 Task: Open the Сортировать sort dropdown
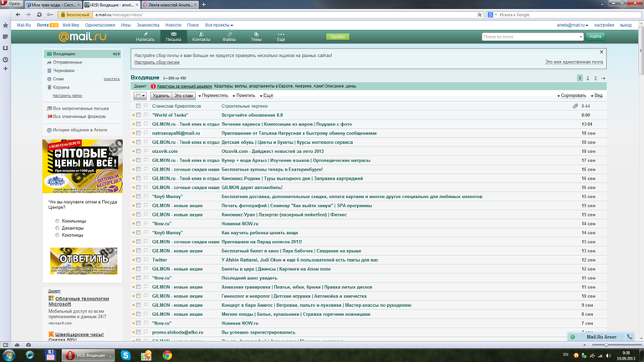tap(573, 96)
